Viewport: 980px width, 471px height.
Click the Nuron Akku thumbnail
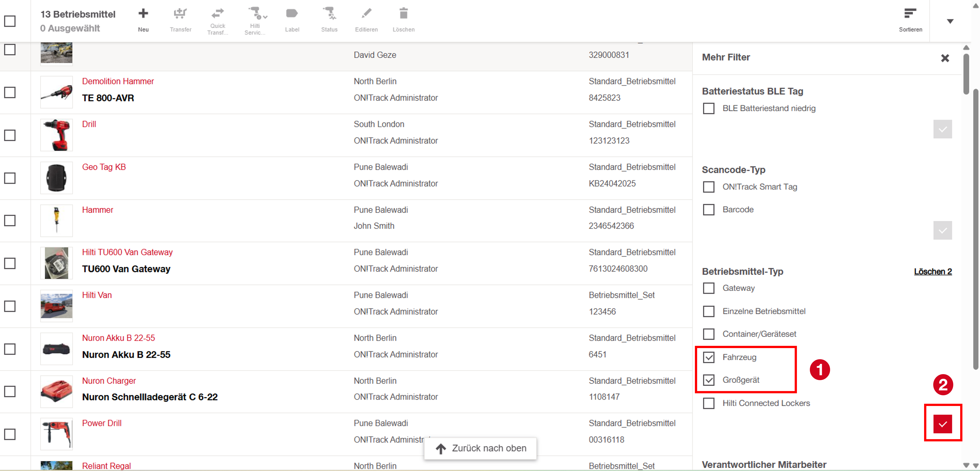click(56, 349)
